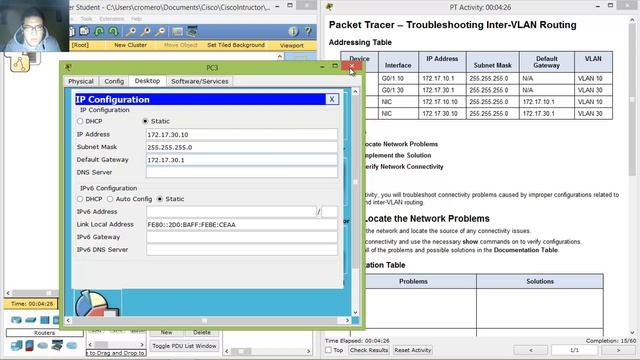This screenshot has height=360, width=640.
Task: Click the activity wizard icon left of the undo arrow
Action: 84,31
